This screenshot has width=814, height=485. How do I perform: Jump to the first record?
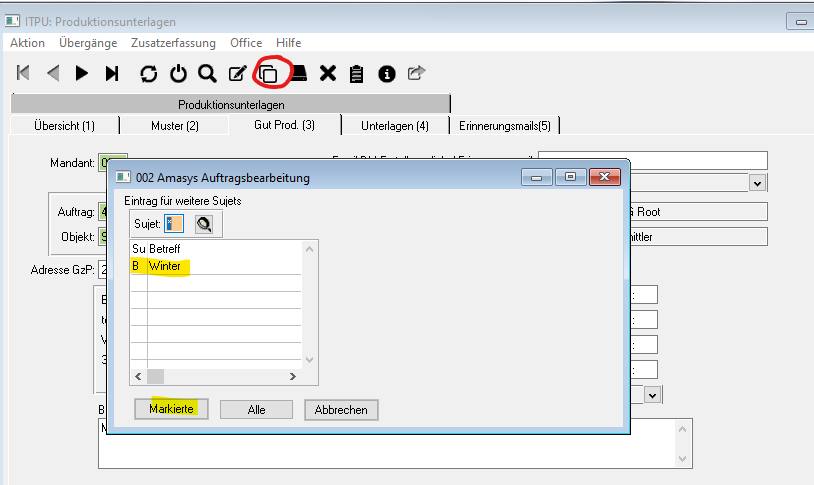tap(23, 73)
